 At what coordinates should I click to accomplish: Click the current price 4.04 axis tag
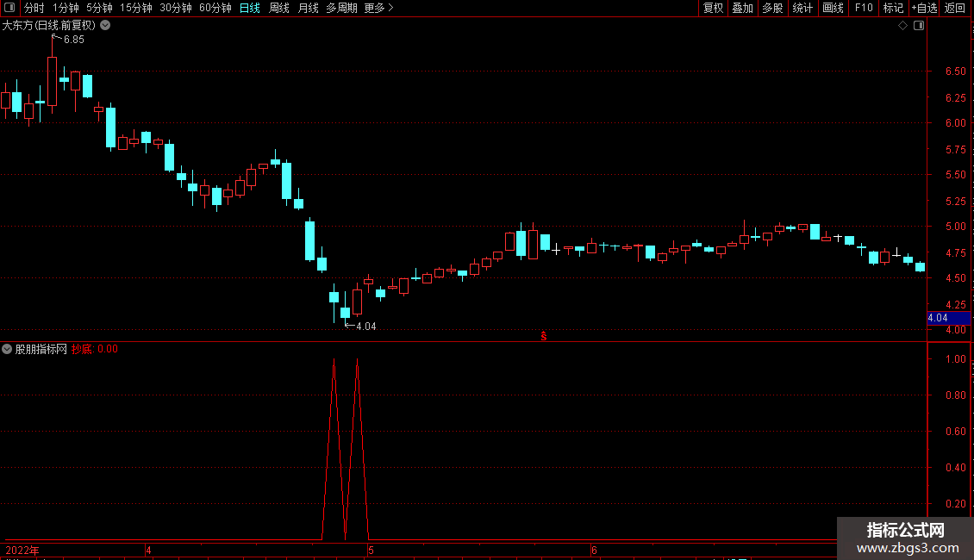948,318
